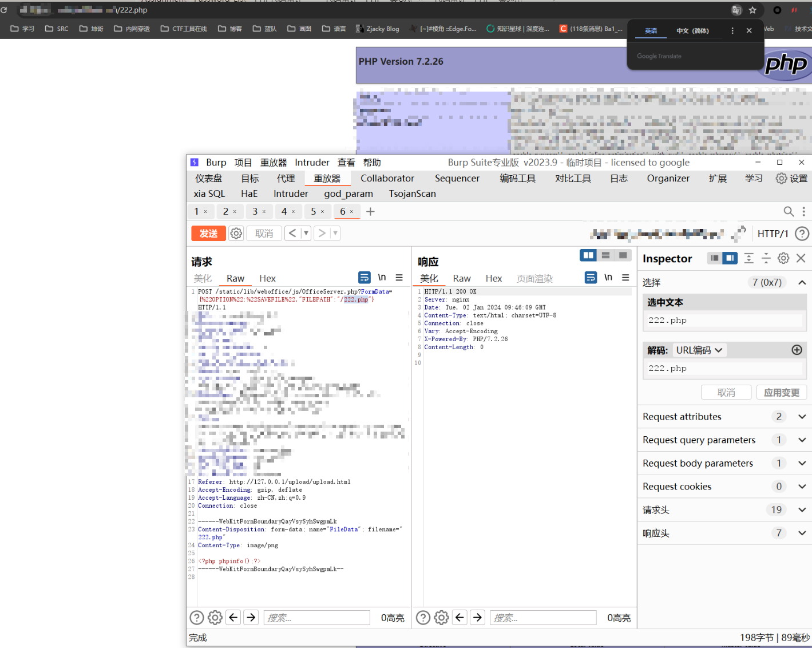Click the Inspector 取消 cancel button
The height and width of the screenshot is (648, 812).
(x=726, y=392)
